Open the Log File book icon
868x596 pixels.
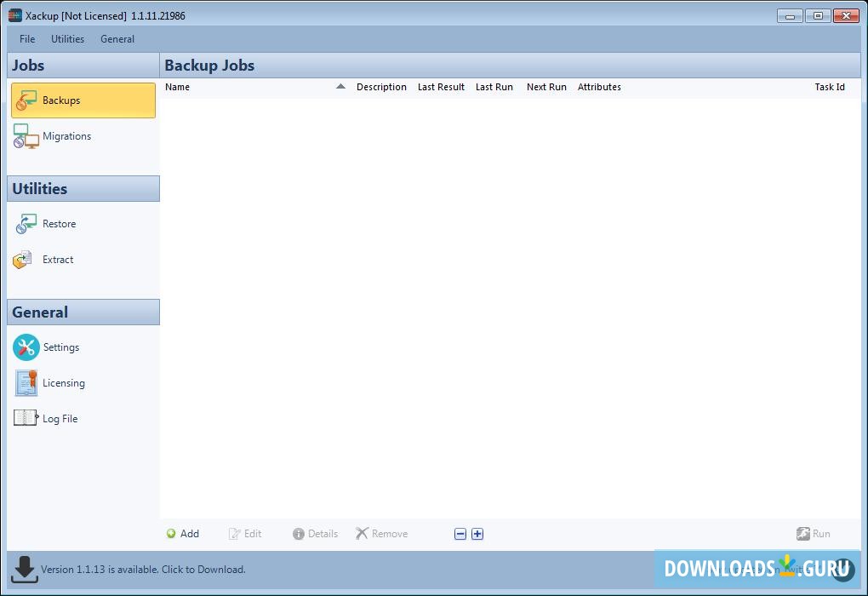(26, 418)
